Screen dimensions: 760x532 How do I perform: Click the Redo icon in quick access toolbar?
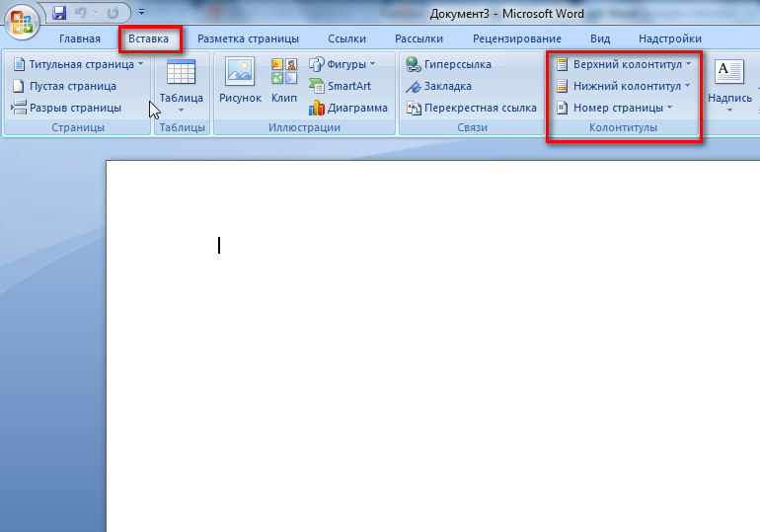click(113, 13)
